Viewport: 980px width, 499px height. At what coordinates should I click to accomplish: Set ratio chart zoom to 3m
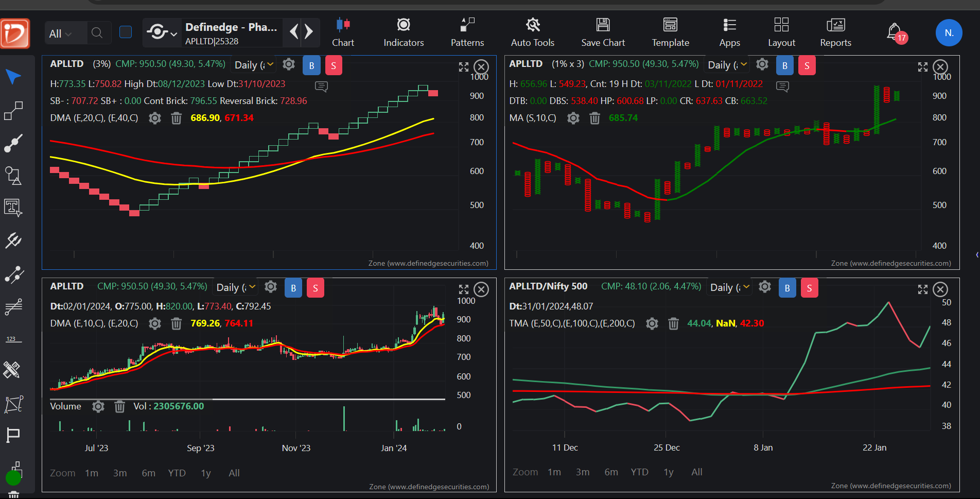(583, 472)
